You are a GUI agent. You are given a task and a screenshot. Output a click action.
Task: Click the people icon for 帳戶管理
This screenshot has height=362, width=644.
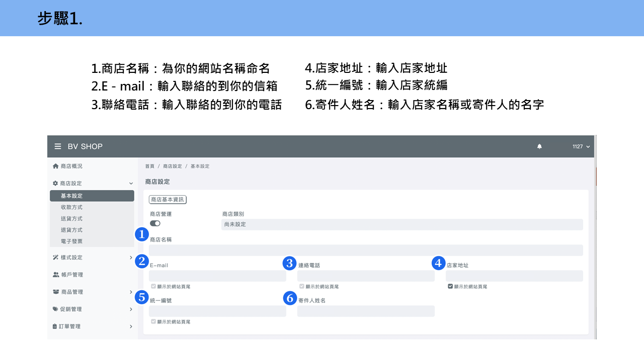tap(56, 275)
